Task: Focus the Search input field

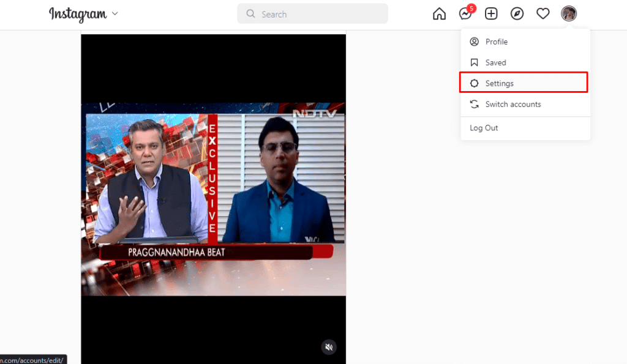Action: click(318, 14)
